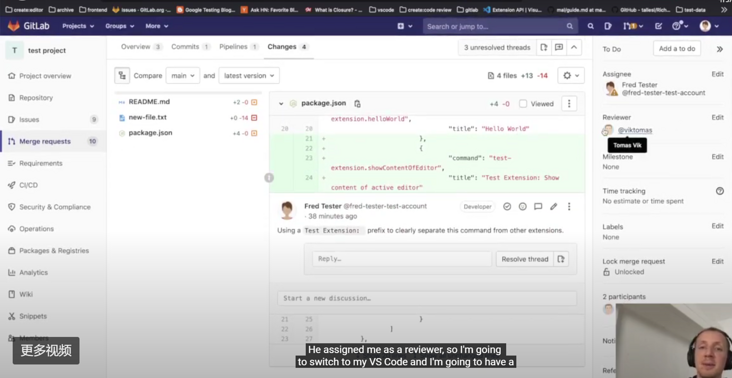This screenshot has width=732, height=378.
Task: Mark package.json as Viewed
Action: [x=536, y=104]
